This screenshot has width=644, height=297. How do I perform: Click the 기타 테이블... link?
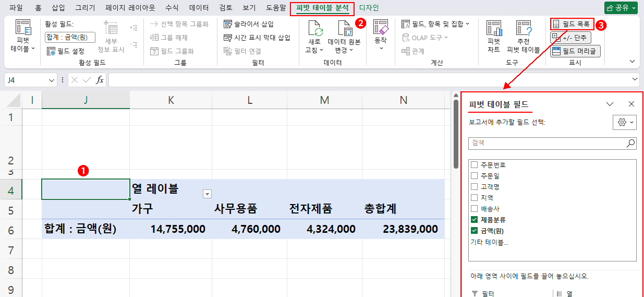tap(489, 242)
